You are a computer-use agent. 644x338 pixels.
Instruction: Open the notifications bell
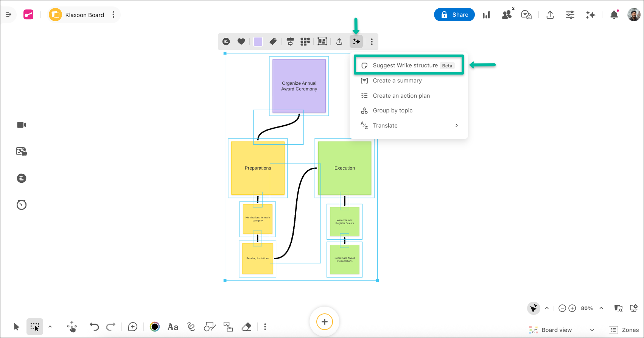pyautogui.click(x=614, y=15)
